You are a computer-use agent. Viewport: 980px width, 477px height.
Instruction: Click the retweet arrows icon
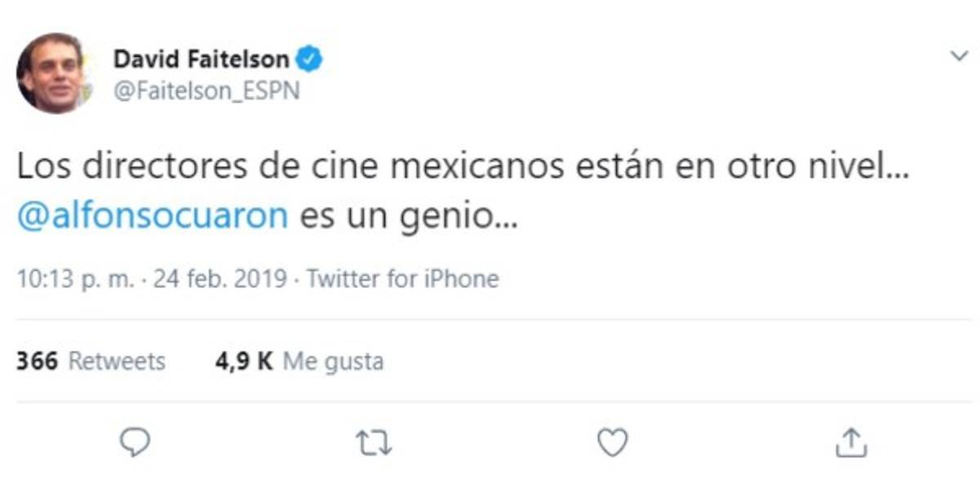pyautogui.click(x=372, y=441)
